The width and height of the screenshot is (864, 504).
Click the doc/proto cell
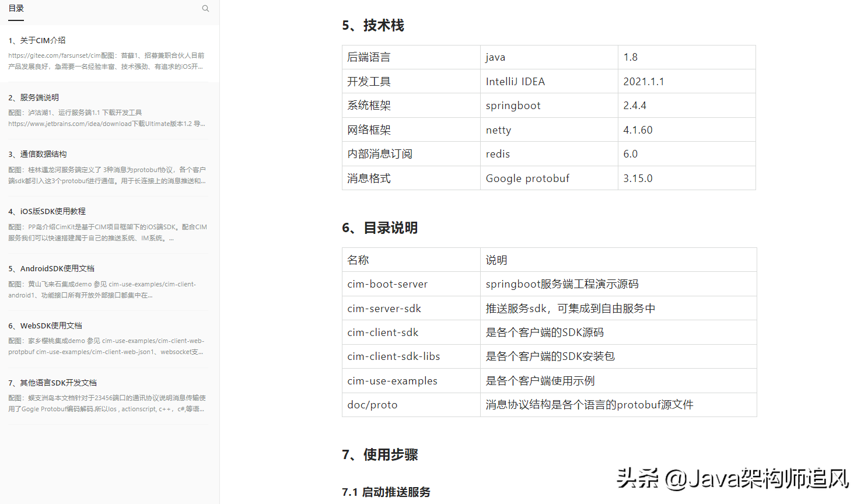point(411,405)
